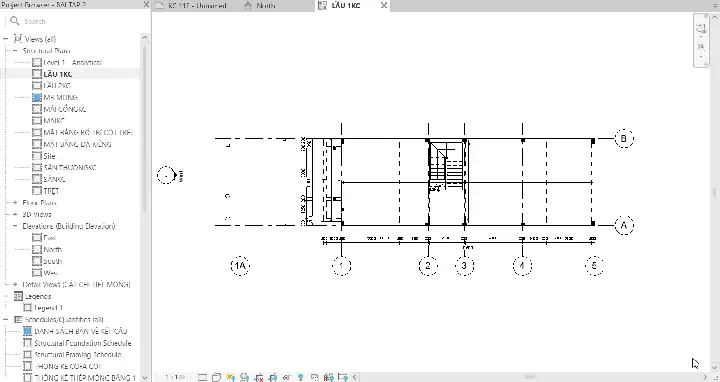The width and height of the screenshot is (720, 382).
Task: Select LẦU 1KC in Project Browser
Action: [58, 74]
